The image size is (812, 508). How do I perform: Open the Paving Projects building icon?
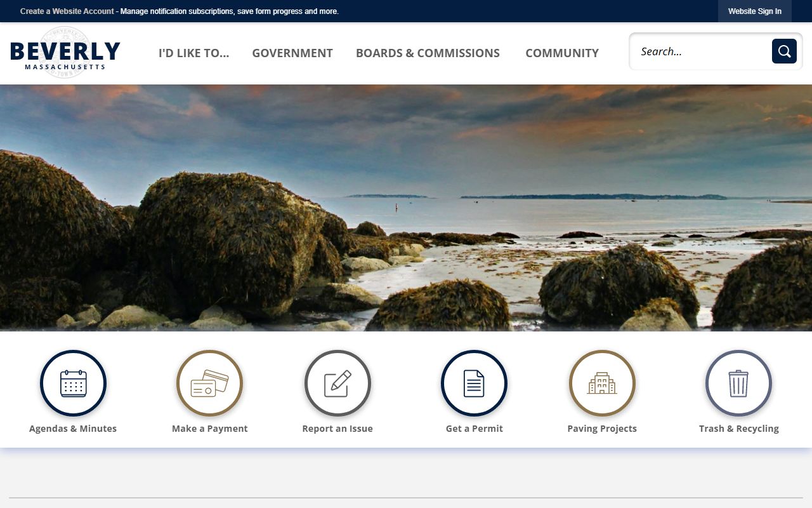pos(602,384)
